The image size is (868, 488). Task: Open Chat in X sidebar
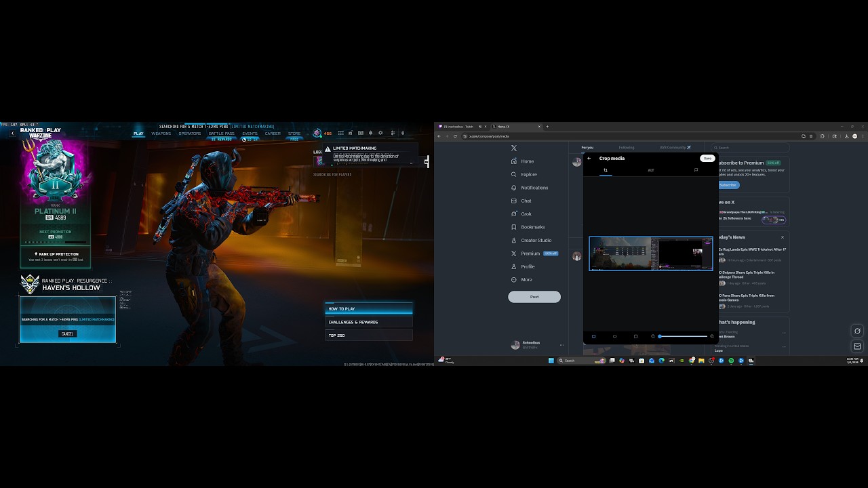(521, 201)
